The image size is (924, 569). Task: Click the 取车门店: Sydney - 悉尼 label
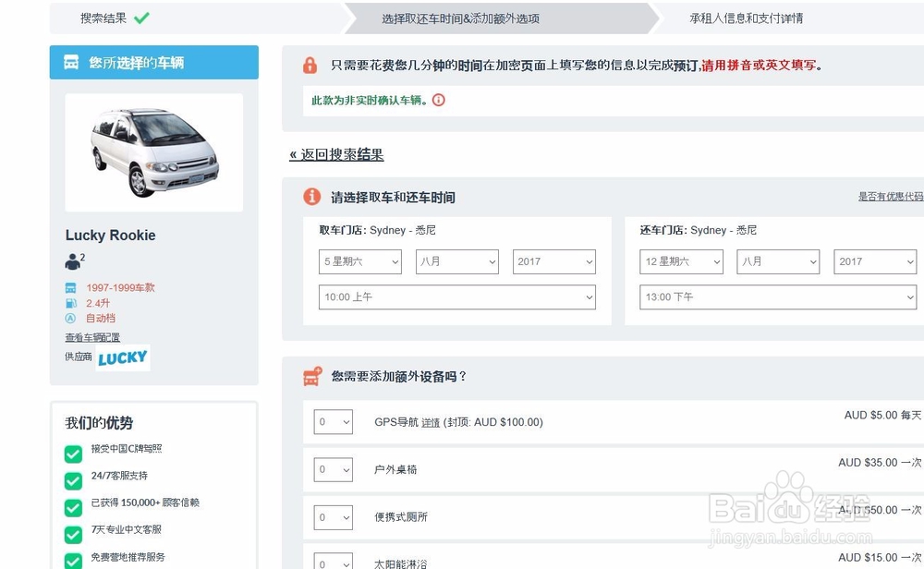377,230
